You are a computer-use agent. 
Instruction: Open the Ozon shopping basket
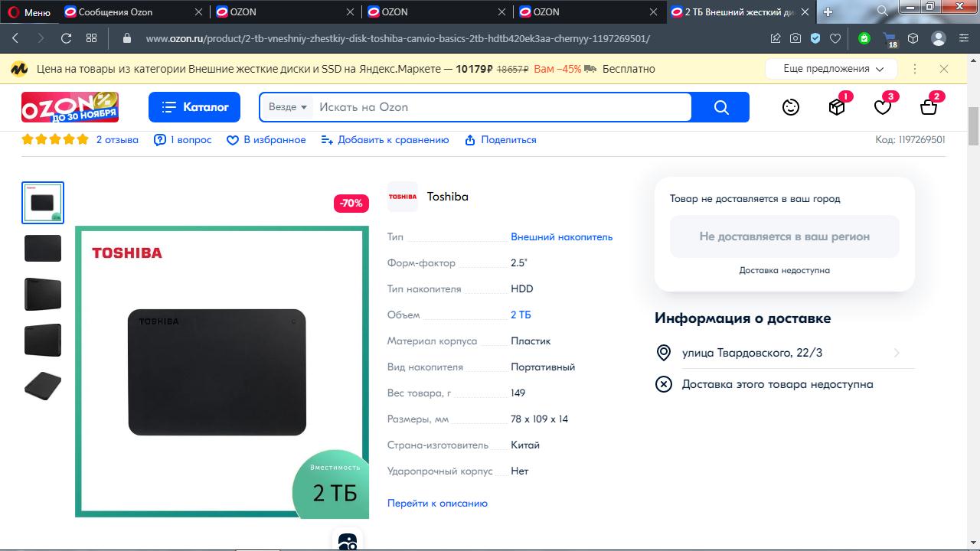(929, 107)
